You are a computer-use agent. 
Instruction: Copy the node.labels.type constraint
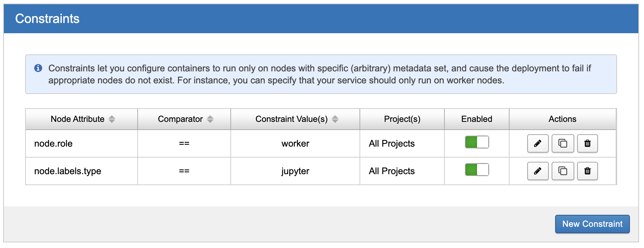pyautogui.click(x=563, y=171)
